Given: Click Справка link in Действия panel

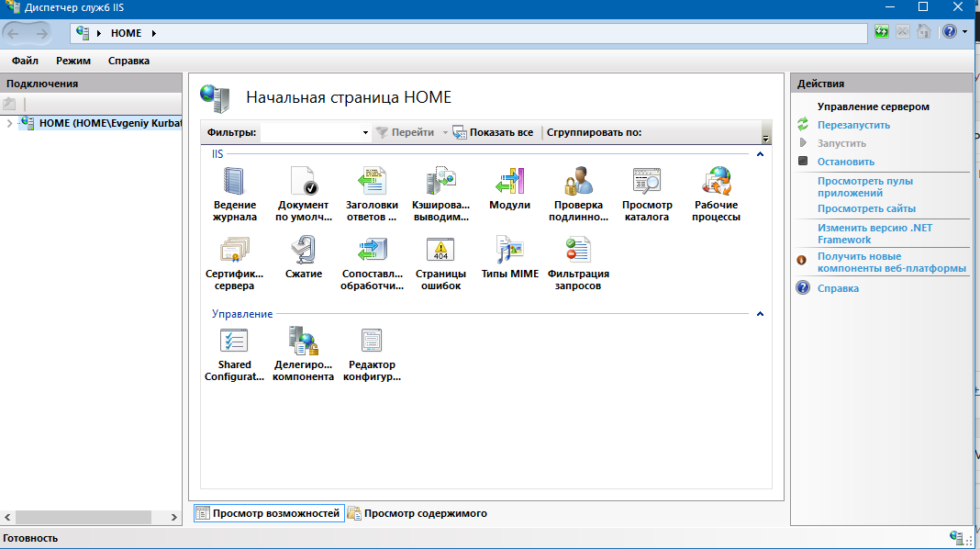Looking at the screenshot, I should tap(838, 288).
